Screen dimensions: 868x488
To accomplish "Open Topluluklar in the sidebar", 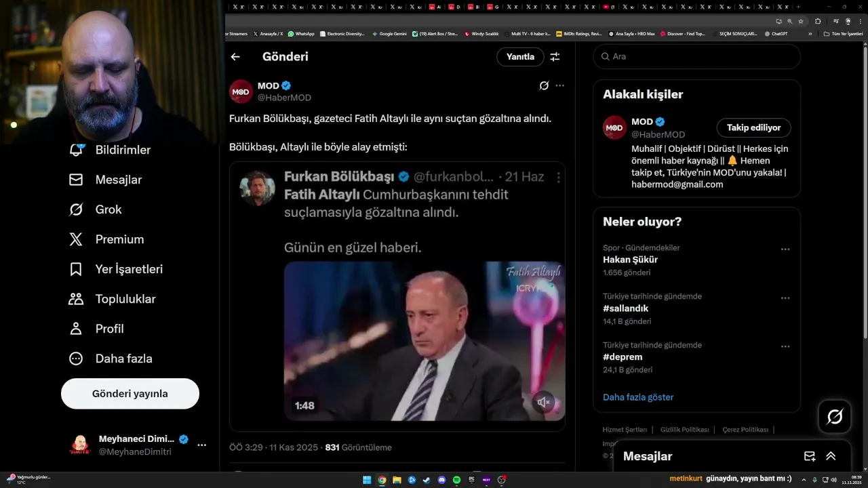I will coord(112,299).
